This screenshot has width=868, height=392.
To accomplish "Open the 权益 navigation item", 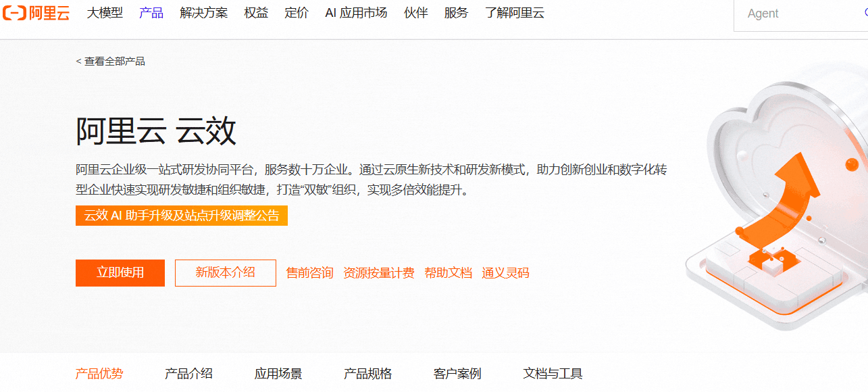I will [257, 13].
